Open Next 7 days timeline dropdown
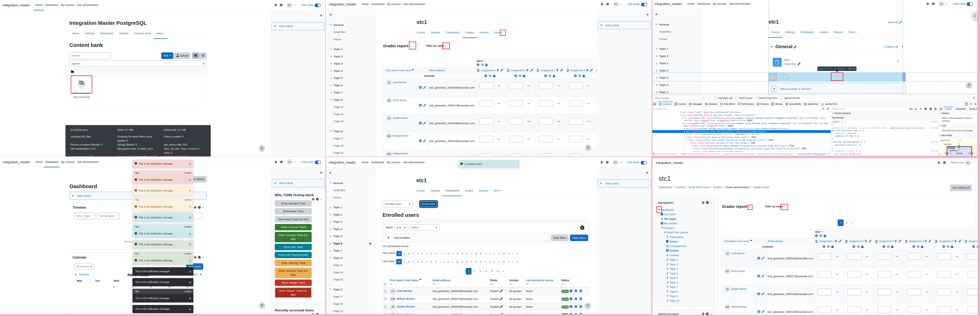The height and width of the screenshot is (316, 980). (85, 216)
